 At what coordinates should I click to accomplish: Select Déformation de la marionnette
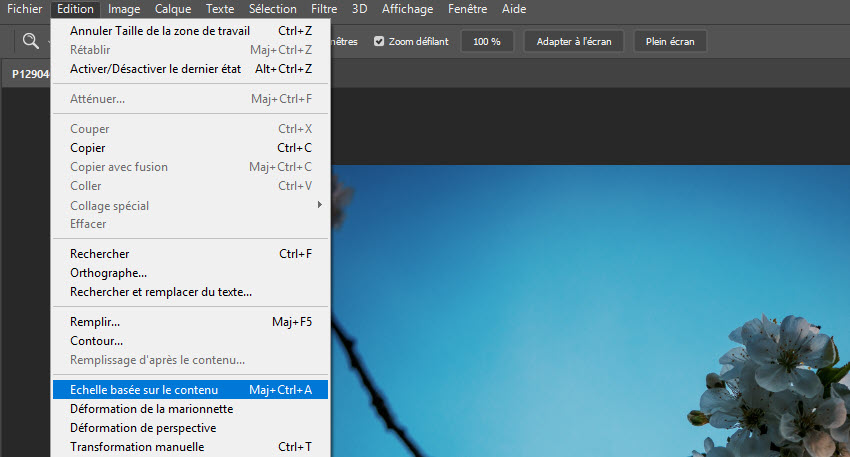point(190,409)
